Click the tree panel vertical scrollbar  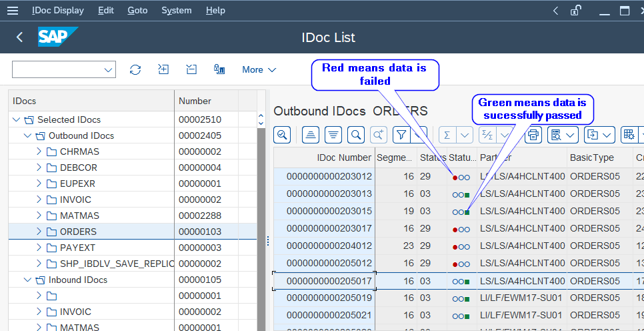pos(261,230)
